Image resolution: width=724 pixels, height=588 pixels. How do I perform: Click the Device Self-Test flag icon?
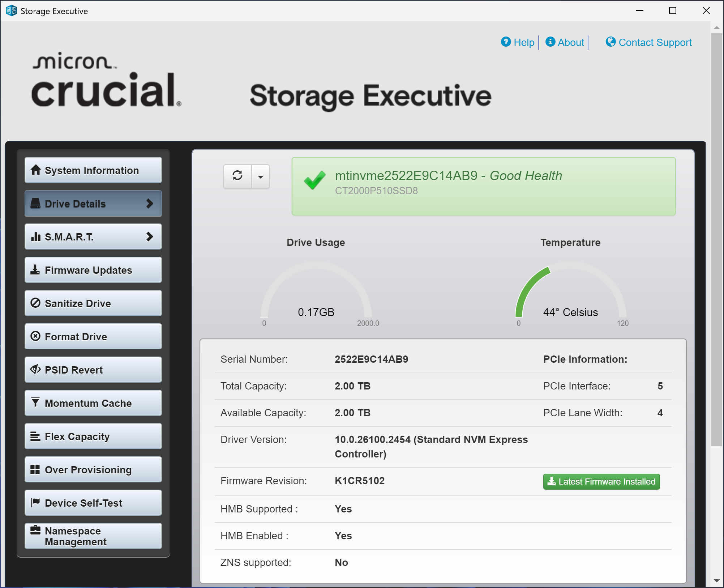[x=35, y=502]
